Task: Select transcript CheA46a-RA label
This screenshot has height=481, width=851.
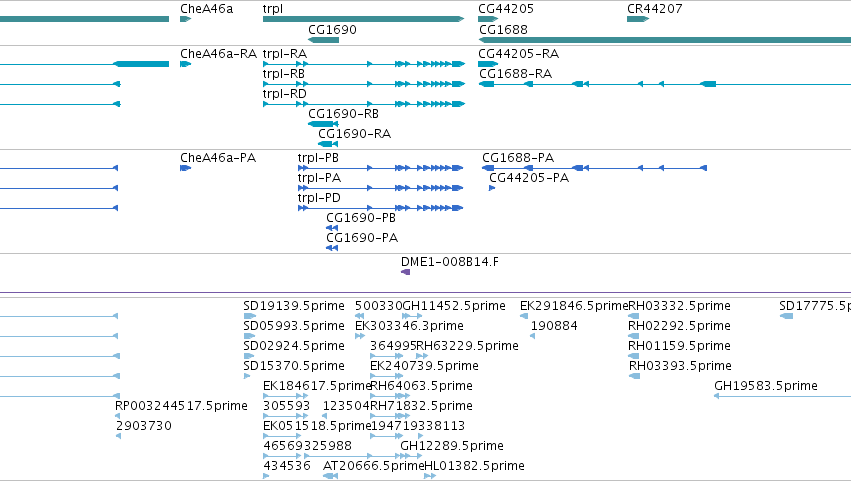Action: [218, 54]
